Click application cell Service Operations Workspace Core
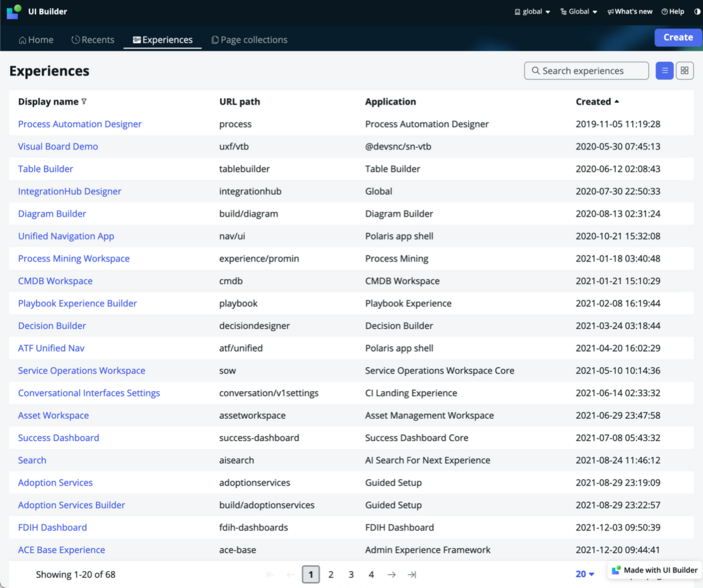Screen dimensions: 703x588 tap(439, 371)
